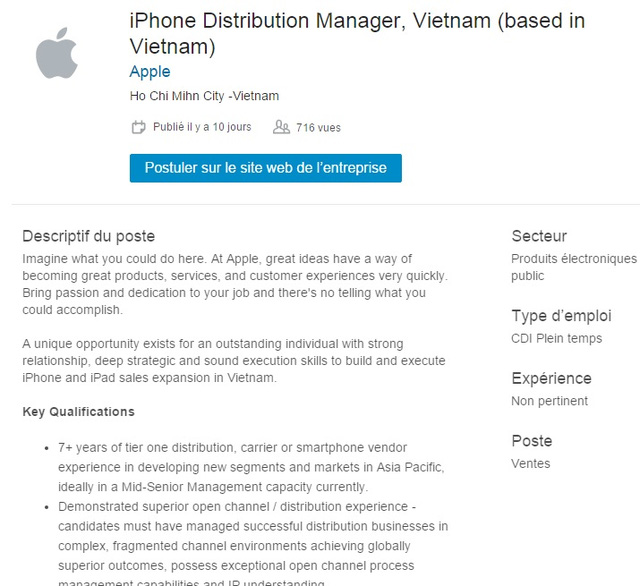
Task: Click the people icon beside 716 vues
Action: click(x=281, y=127)
